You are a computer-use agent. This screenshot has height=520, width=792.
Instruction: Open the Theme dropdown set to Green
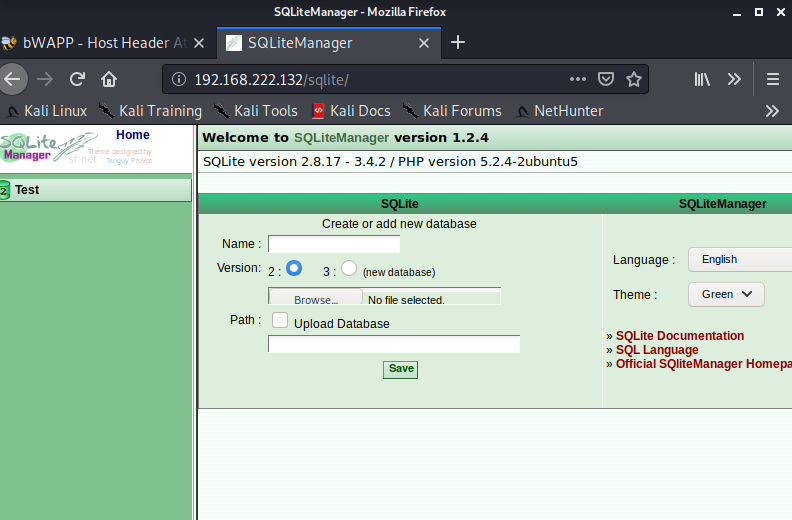coord(726,295)
